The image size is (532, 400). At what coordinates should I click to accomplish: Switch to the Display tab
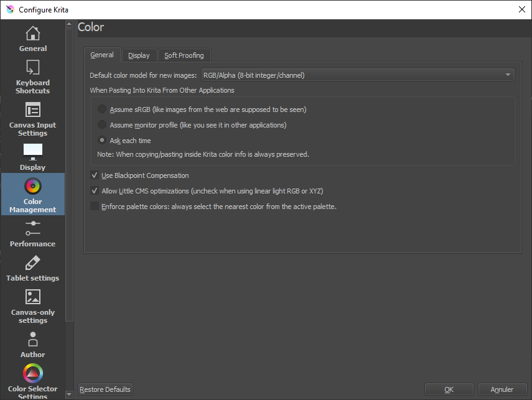pos(139,55)
